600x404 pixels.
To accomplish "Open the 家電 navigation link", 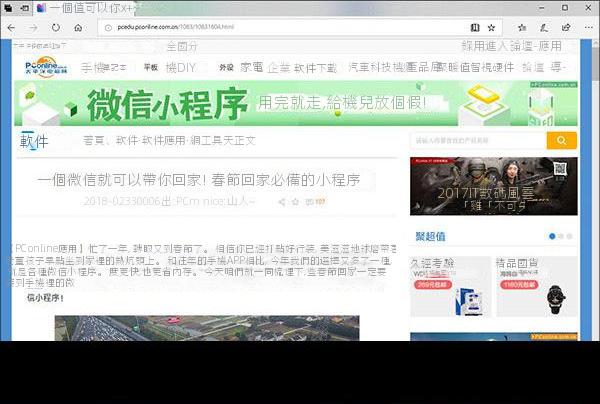I will (251, 68).
